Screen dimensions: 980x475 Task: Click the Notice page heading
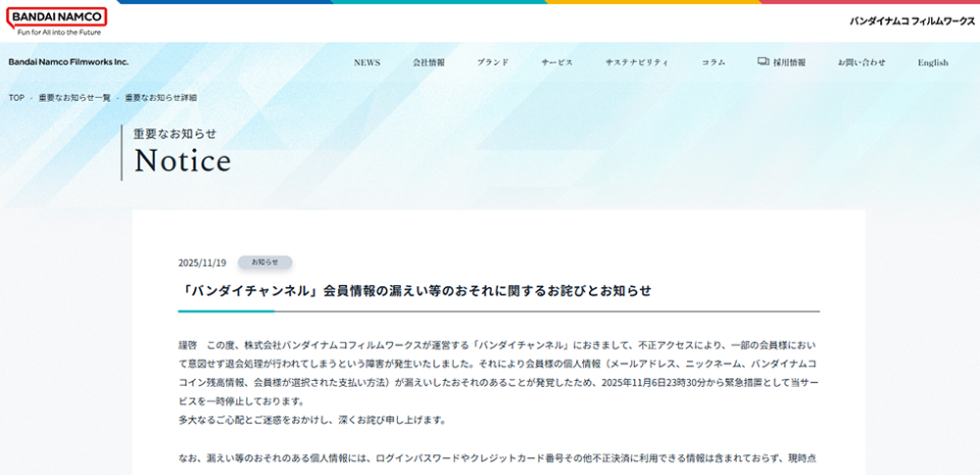coord(183,161)
